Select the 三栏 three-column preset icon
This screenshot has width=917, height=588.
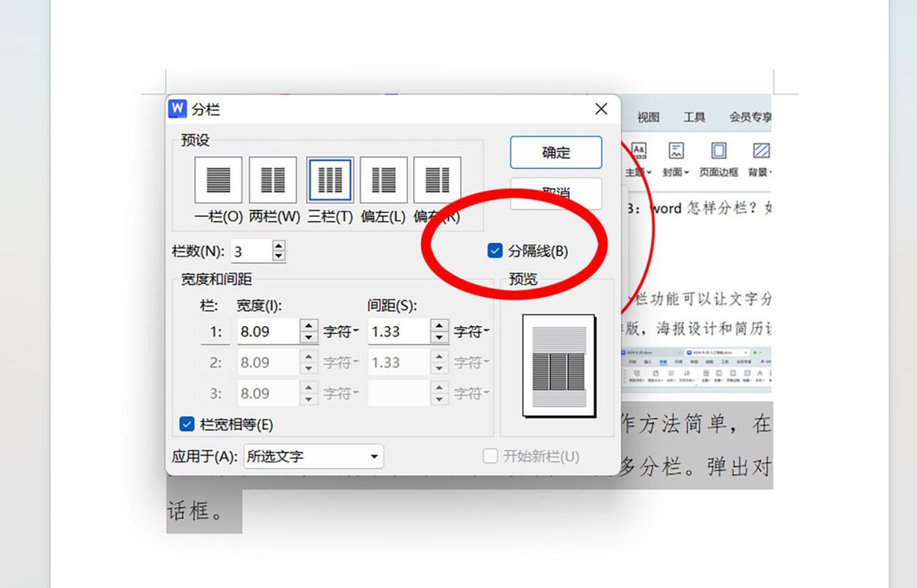click(330, 180)
